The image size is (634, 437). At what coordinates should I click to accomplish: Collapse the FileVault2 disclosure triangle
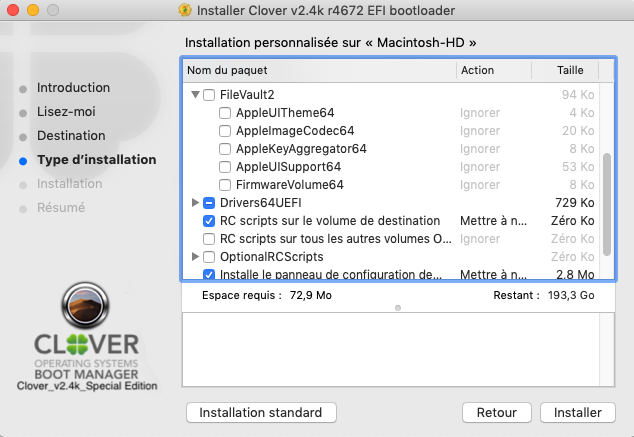[x=195, y=95]
